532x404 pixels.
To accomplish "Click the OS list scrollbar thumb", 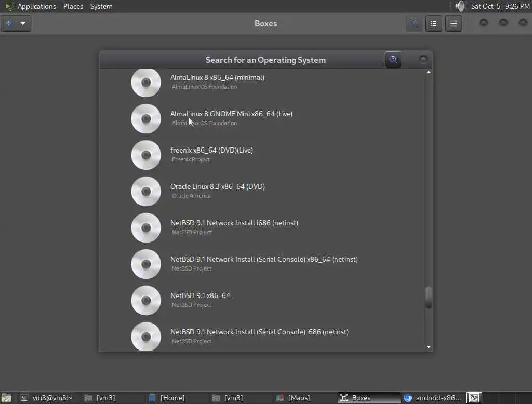I will 429,298.
